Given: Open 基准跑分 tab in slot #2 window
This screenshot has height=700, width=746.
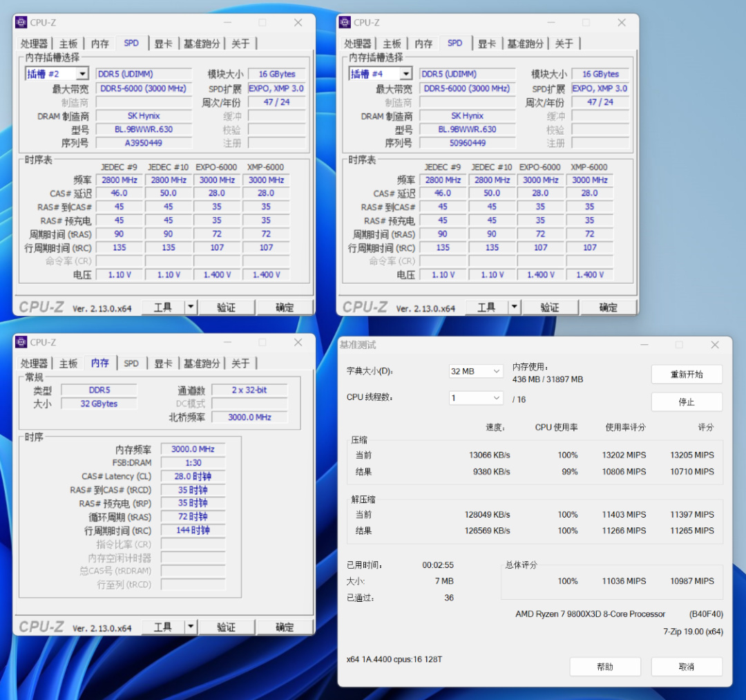Looking at the screenshot, I should (202, 44).
